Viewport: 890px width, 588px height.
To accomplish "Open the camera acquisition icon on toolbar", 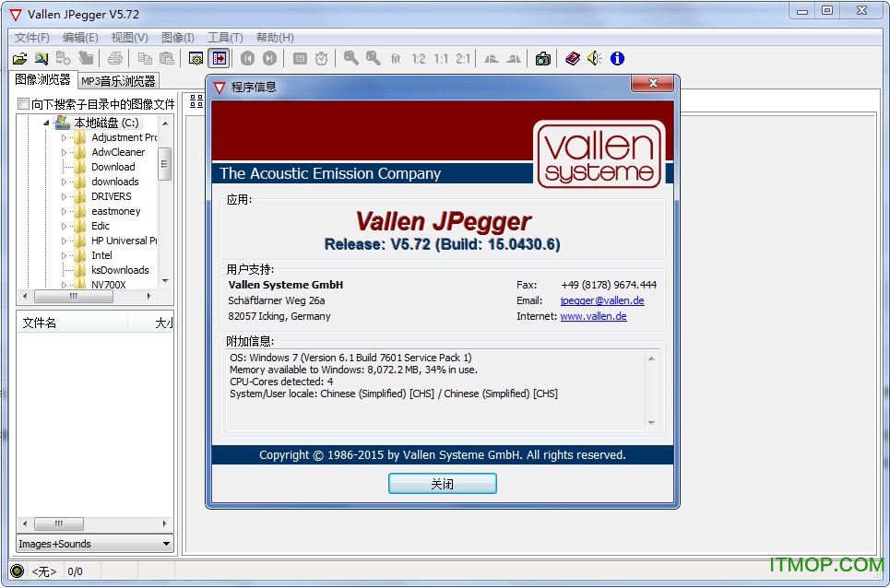I will tap(541, 58).
